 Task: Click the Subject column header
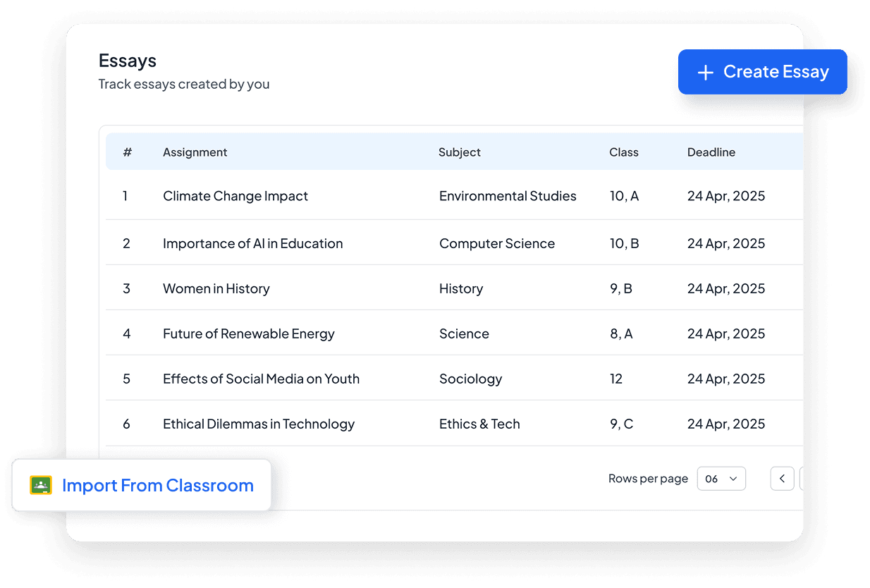click(x=459, y=152)
